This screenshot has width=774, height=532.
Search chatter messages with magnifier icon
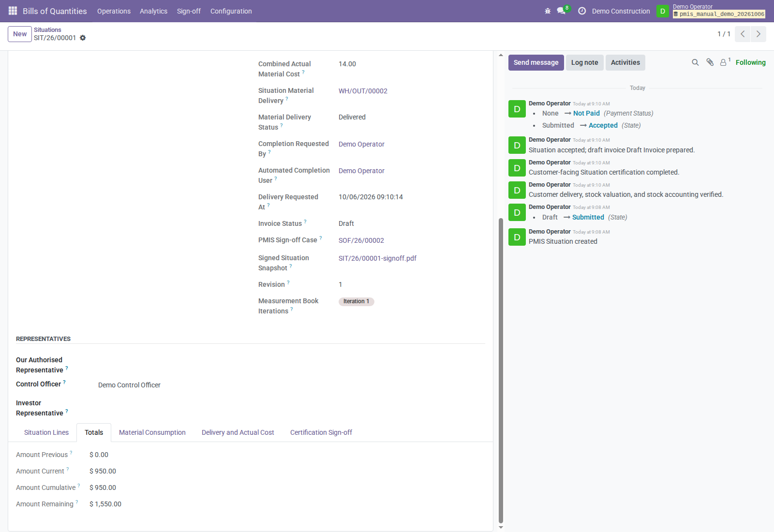pos(695,62)
